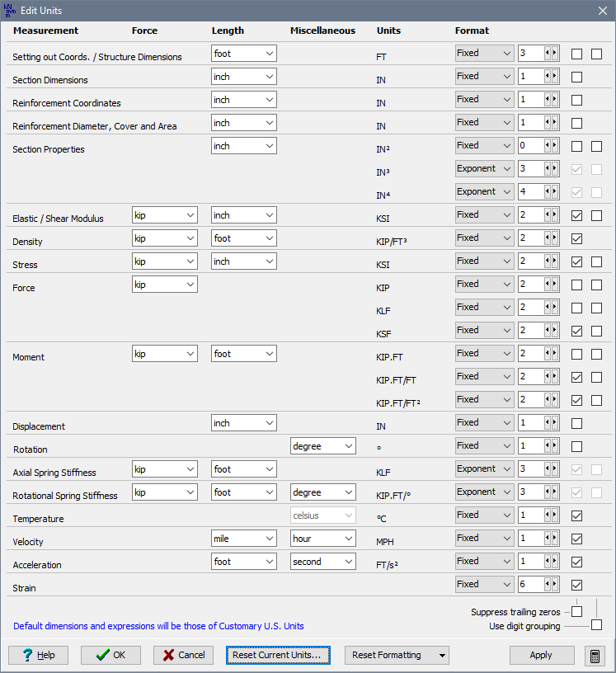
Task: Expand the Density force dropdown showing kip
Action: pos(164,238)
